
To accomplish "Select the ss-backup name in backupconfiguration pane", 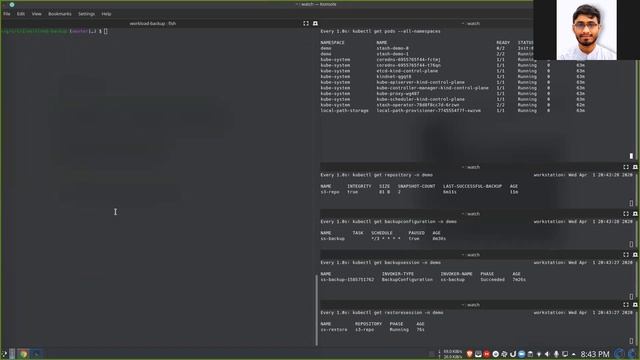I will (x=333, y=239).
